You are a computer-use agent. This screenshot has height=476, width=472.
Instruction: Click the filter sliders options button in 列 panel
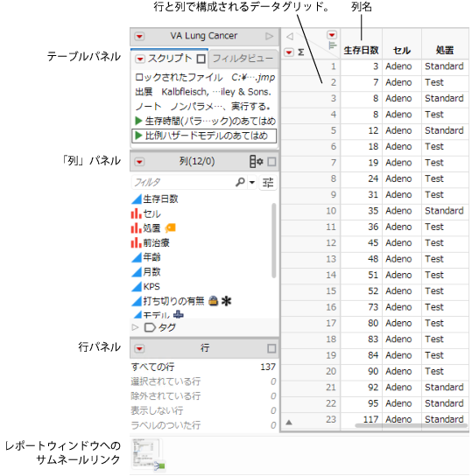[268, 183]
